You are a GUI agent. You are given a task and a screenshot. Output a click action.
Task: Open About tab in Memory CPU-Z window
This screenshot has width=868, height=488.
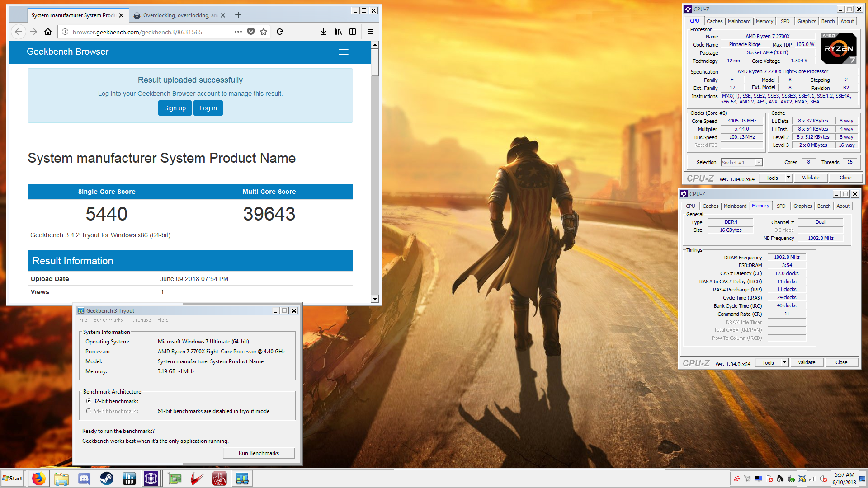click(x=843, y=206)
